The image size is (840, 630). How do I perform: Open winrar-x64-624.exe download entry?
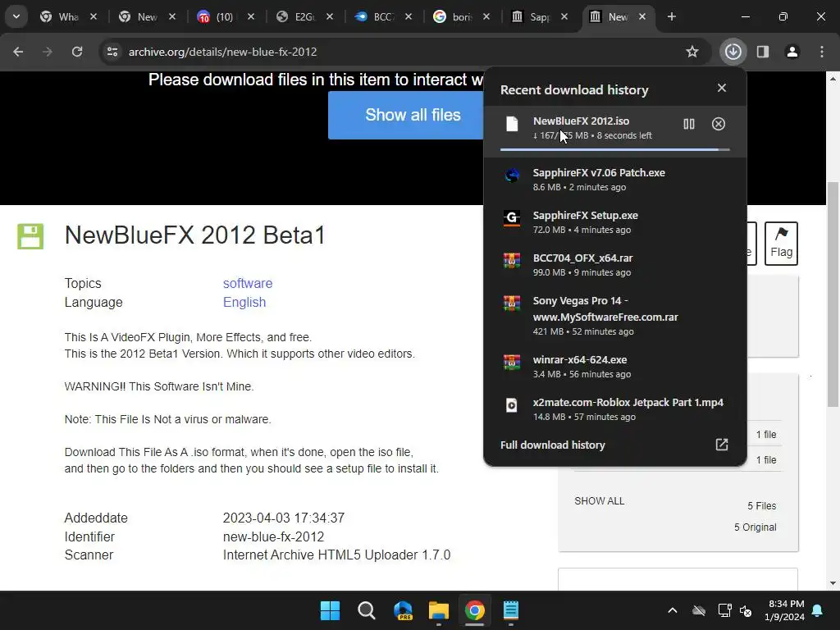(615, 367)
